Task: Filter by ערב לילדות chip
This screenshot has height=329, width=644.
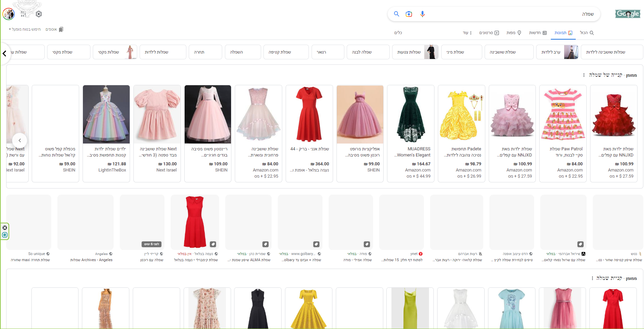Action: (557, 52)
